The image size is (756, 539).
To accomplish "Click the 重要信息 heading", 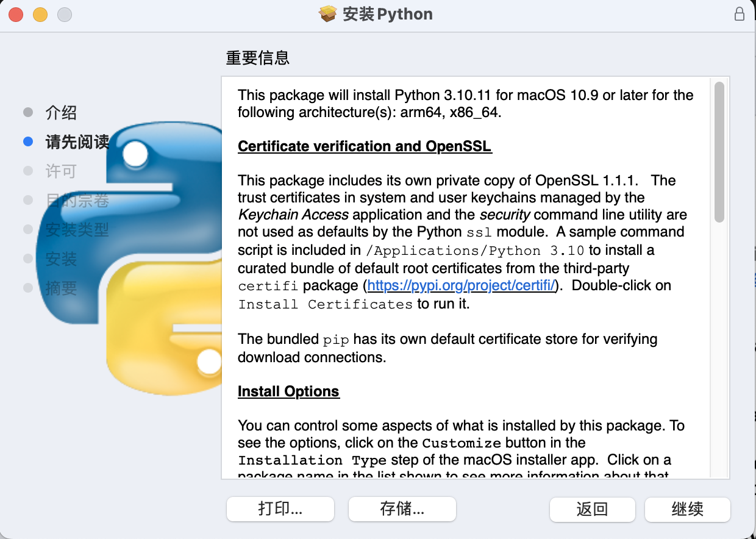I will click(x=257, y=58).
